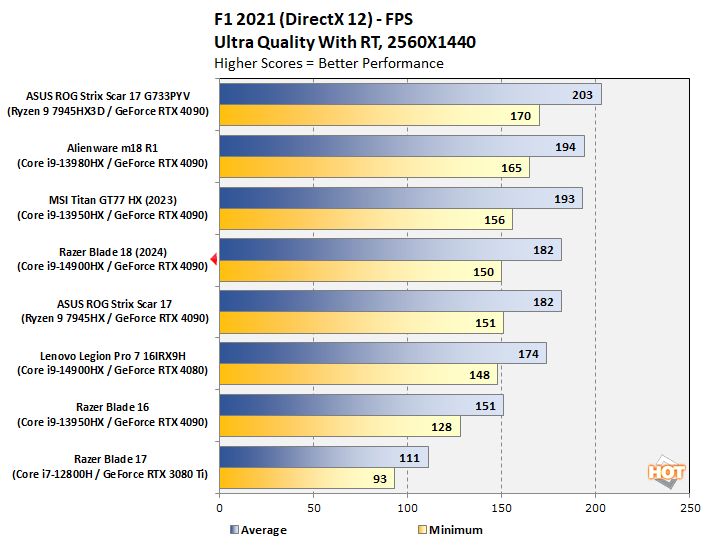Viewport: 708px width, 543px height.
Task: Click the axis value 0
Action: click(219, 508)
